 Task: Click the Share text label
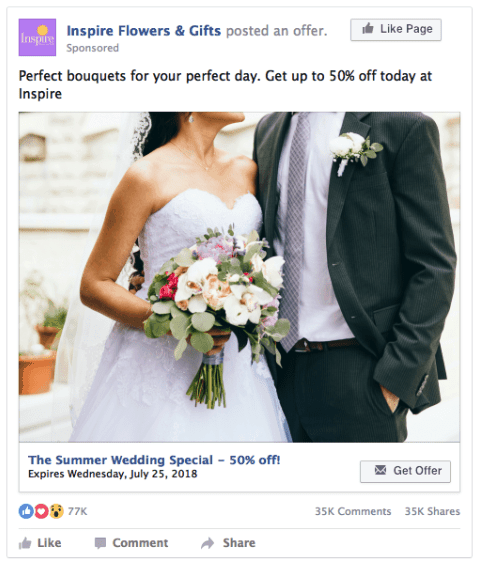[239, 543]
